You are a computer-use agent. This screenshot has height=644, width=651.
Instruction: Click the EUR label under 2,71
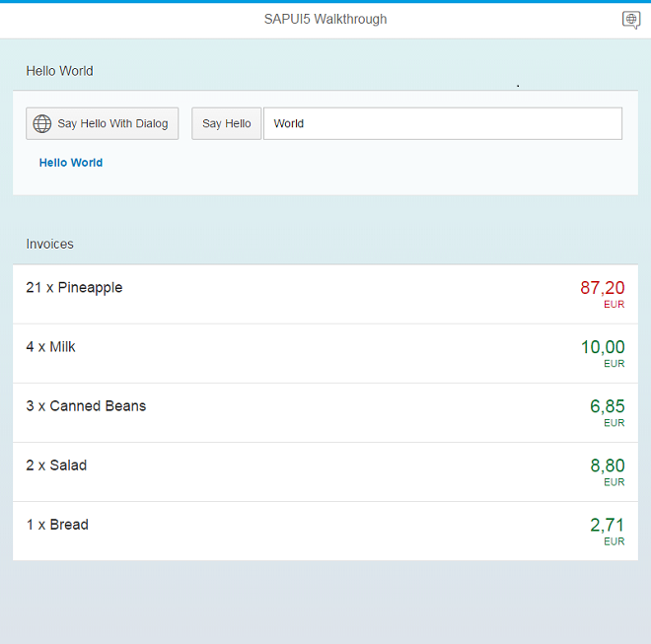(x=614, y=541)
